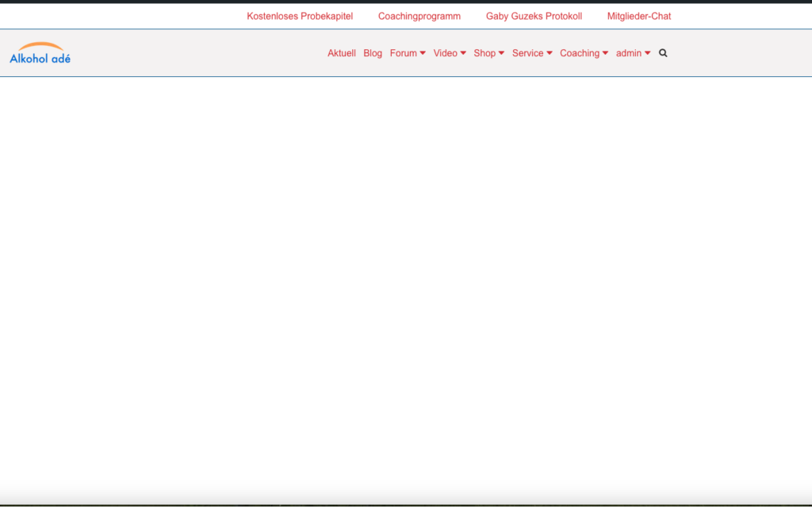Click the admin menu label
The image size is (812, 507).
[629, 53]
